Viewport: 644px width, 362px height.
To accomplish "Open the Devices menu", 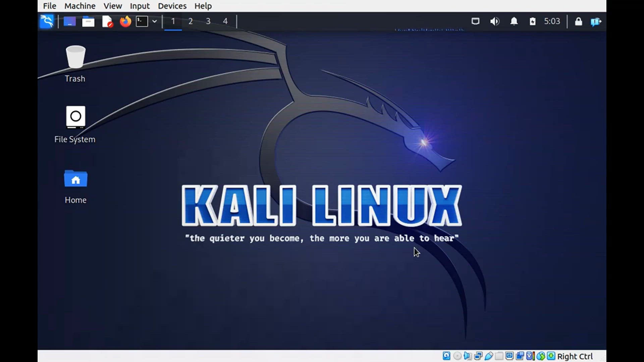I will (x=172, y=6).
